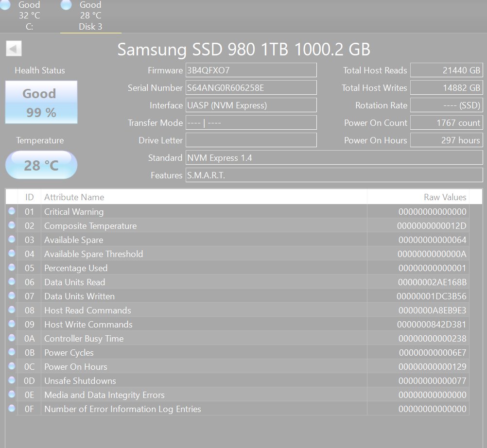Click the Good 99 % health status button

click(41, 102)
